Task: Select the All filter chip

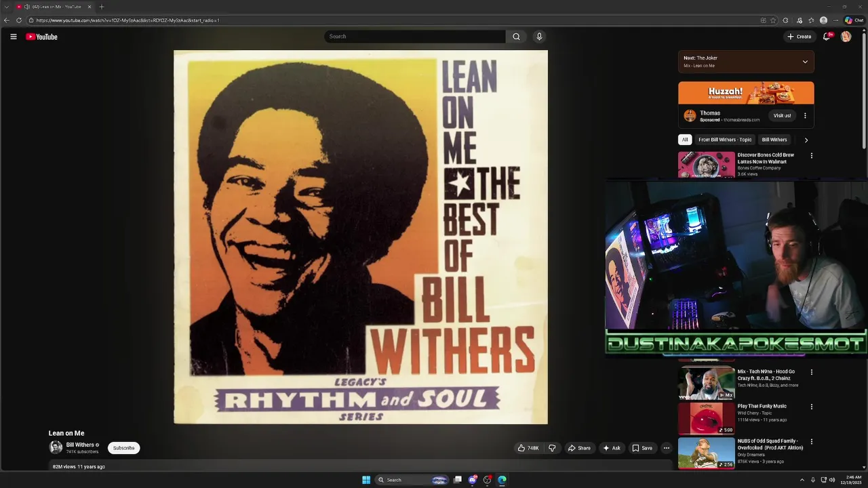Action: (x=685, y=140)
